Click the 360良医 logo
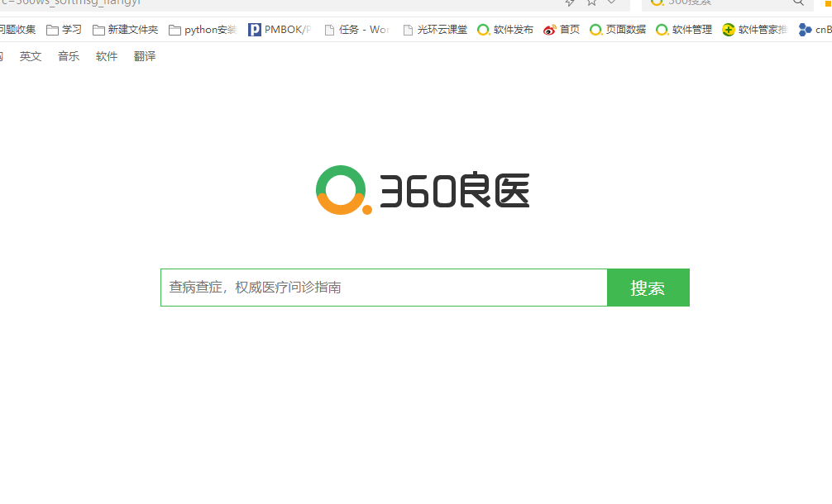Screen dimensions: 832x504 (x=423, y=190)
